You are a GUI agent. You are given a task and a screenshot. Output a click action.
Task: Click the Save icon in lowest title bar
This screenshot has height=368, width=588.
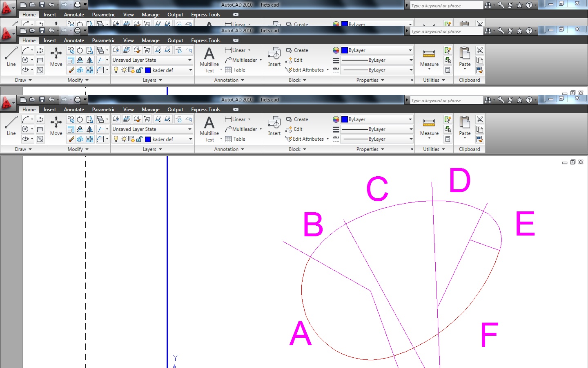pos(42,99)
